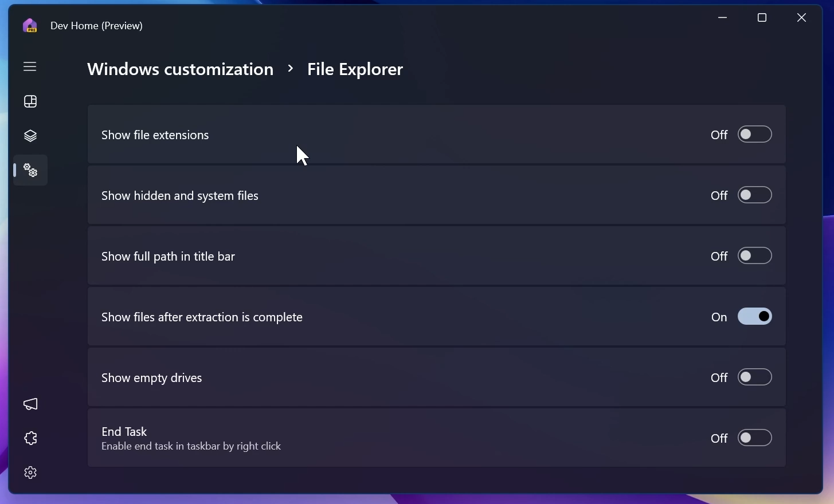Open What's New via the megaphone icon
The image size is (834, 504).
(x=29, y=404)
